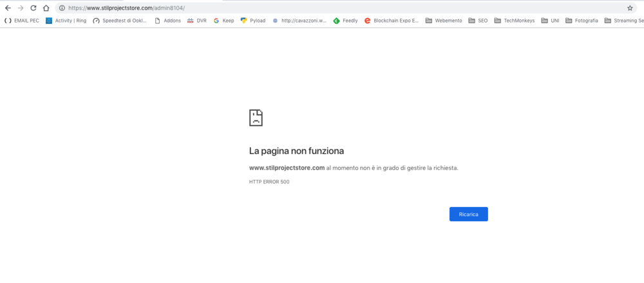Reload the page with the refresh icon
The image size is (644, 283).
(33, 8)
